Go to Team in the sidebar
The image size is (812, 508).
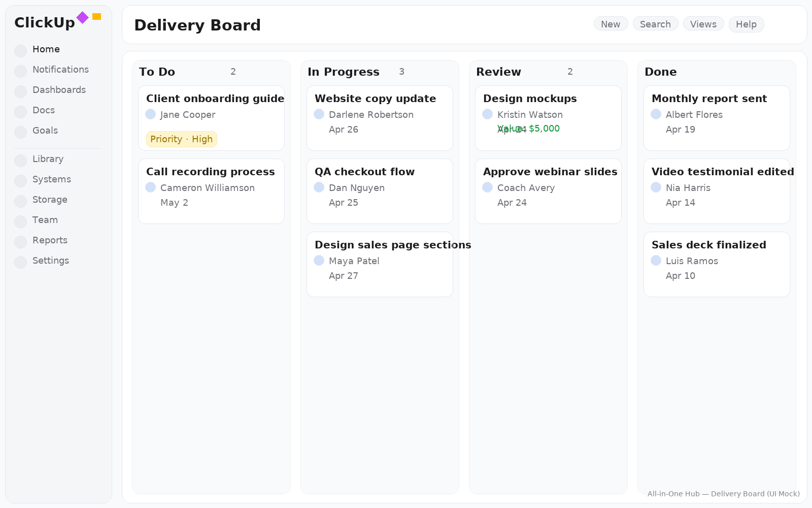[45, 220]
